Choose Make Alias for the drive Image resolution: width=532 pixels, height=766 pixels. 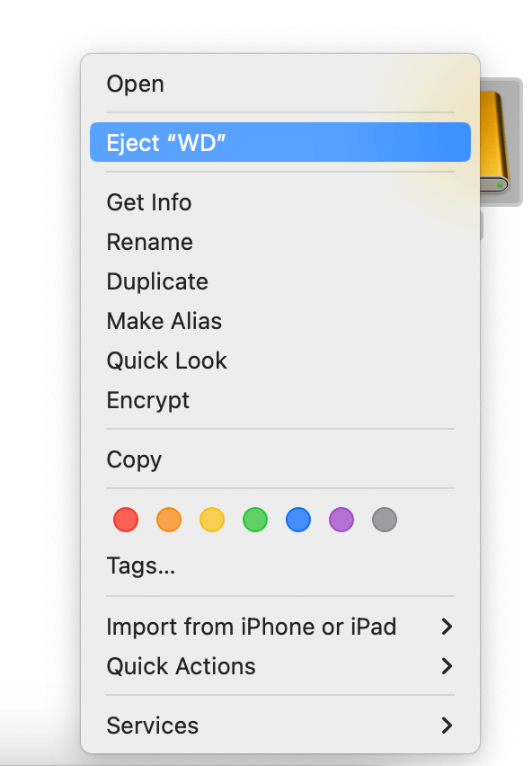click(x=164, y=321)
